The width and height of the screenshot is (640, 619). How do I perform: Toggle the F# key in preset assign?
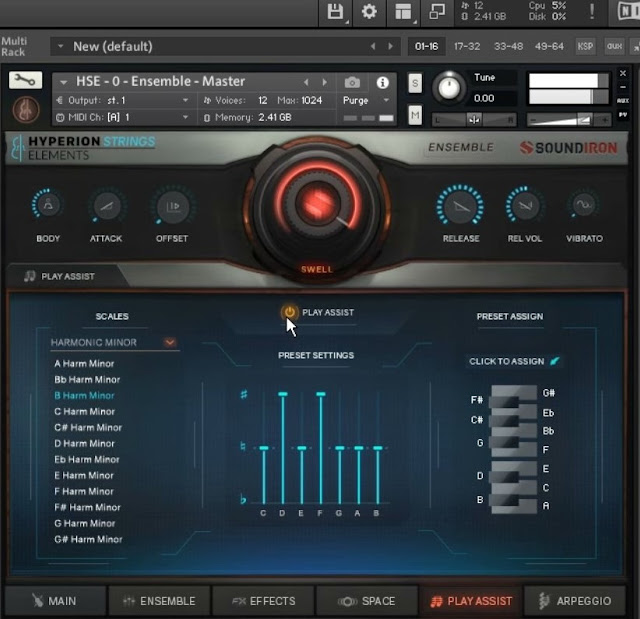504,402
